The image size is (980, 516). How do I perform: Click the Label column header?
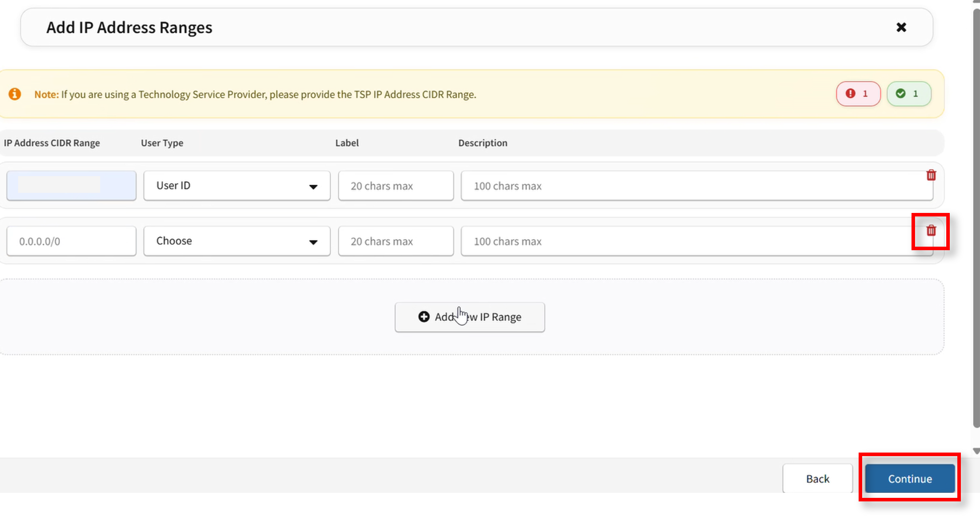(347, 143)
